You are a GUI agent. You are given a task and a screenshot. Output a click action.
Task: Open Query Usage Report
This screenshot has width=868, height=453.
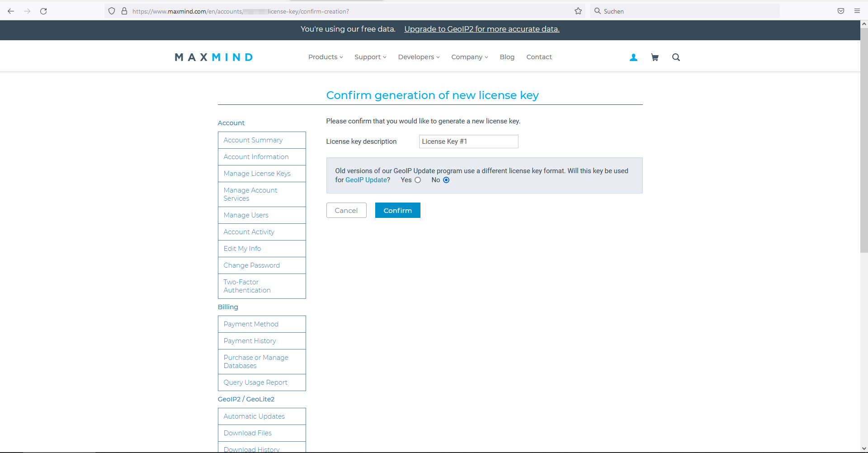[x=262, y=382]
